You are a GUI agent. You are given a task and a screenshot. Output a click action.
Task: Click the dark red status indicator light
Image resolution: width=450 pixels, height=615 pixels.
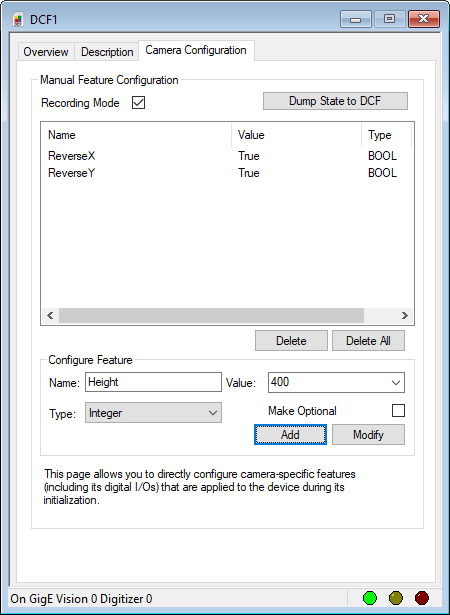pos(421,598)
